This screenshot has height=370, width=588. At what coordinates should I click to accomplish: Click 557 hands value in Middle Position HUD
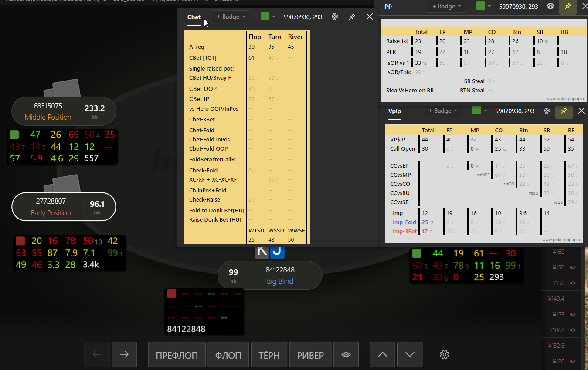coord(92,158)
